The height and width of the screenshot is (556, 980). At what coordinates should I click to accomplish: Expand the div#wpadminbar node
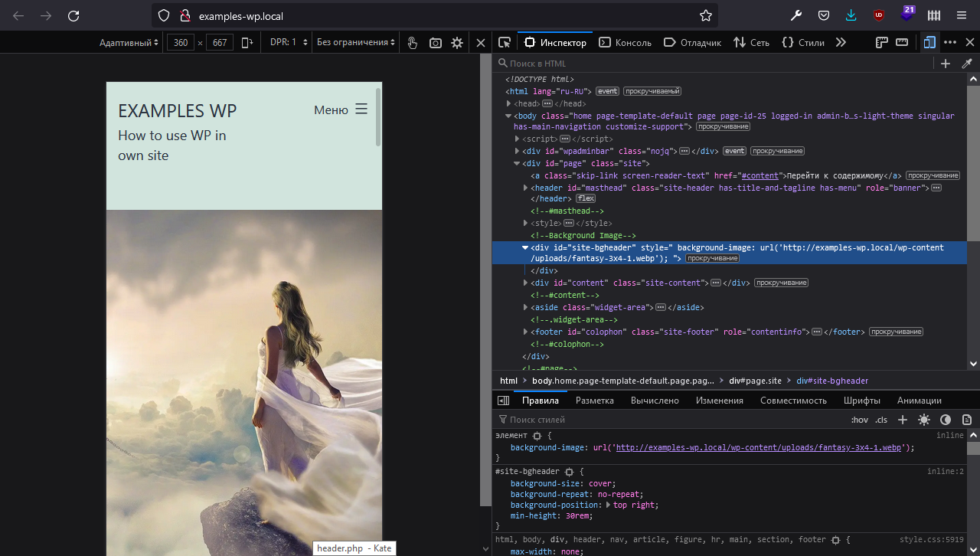517,151
